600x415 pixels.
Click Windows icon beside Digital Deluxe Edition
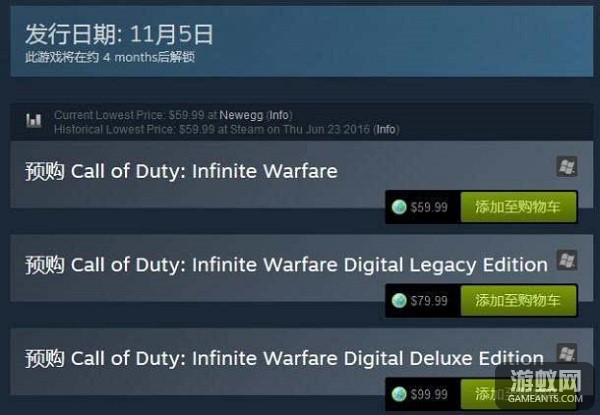click(x=567, y=353)
